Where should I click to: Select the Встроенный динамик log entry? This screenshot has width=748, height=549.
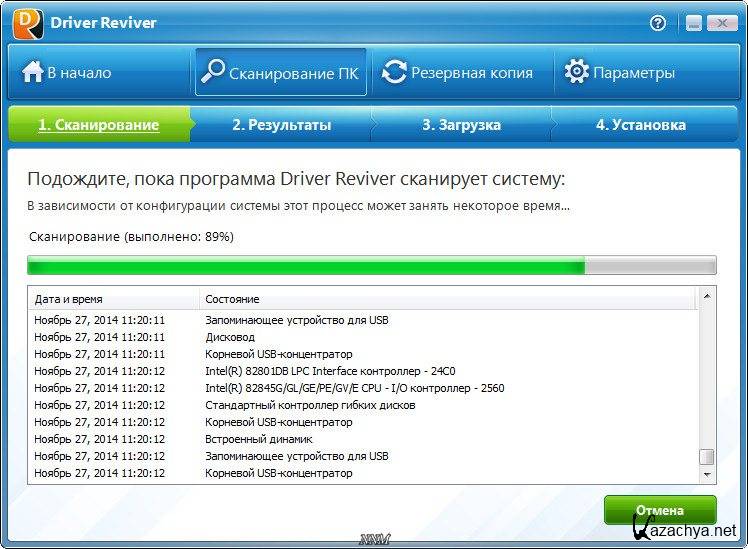point(259,439)
